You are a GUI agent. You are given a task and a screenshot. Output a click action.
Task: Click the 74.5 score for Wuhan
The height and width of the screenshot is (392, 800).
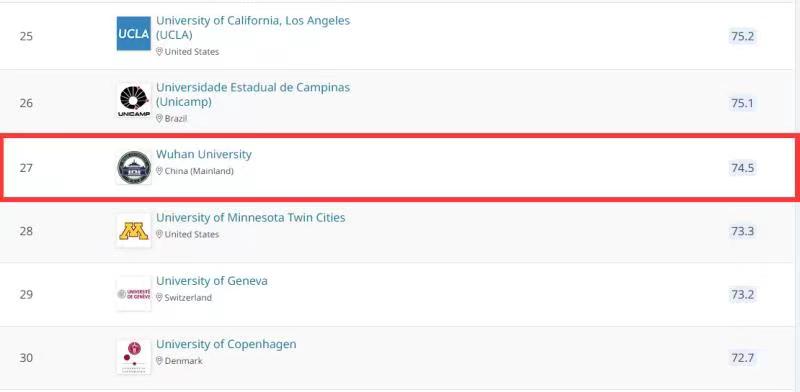pyautogui.click(x=742, y=168)
